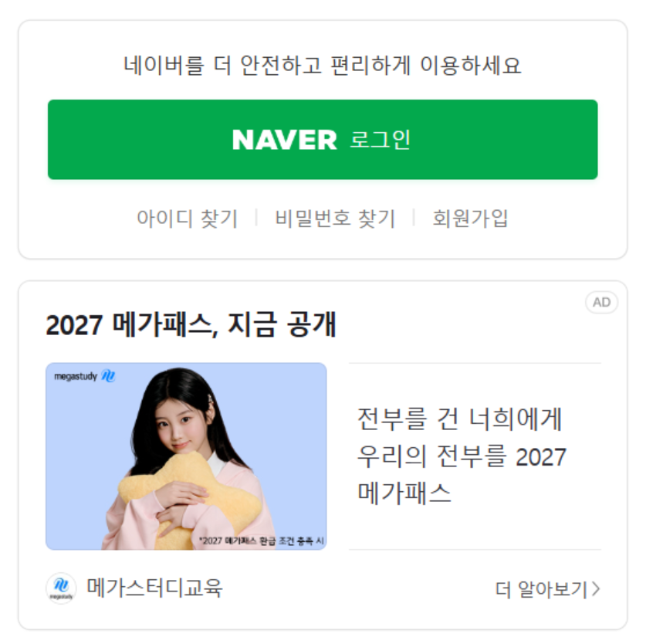Click the NAVER wordmark on login button
This screenshot has height=644, width=663.
pos(285,140)
